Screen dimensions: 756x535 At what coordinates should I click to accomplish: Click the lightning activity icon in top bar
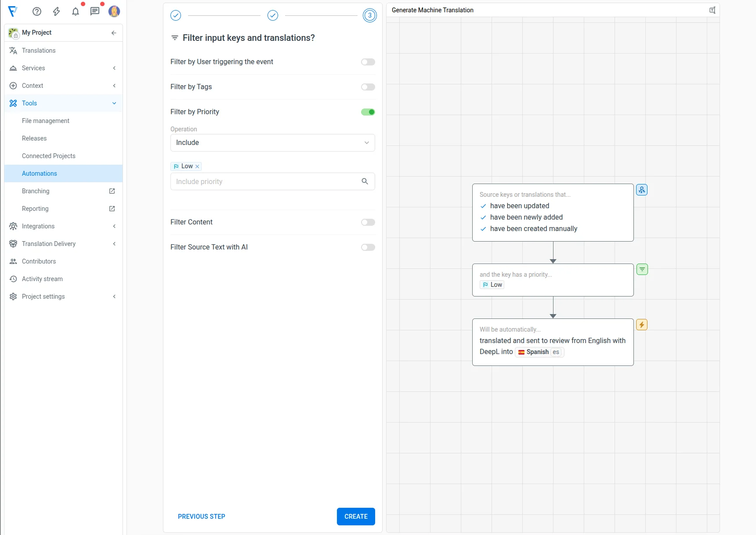(56, 12)
